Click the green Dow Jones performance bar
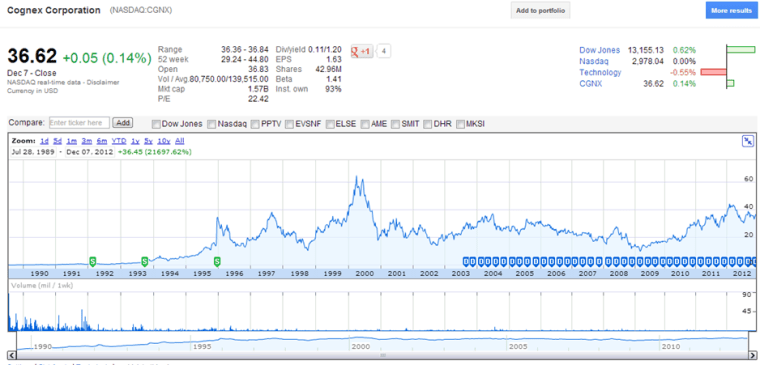The image size is (760, 365). (x=741, y=49)
